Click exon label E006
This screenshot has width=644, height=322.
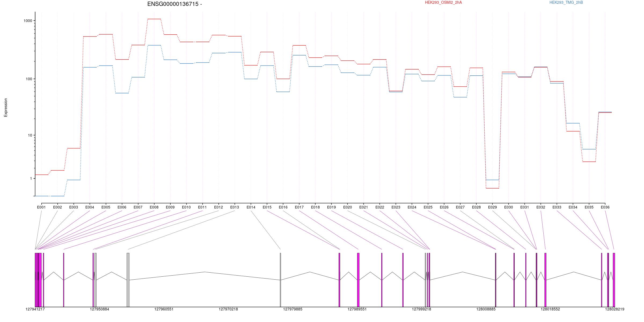122,207
